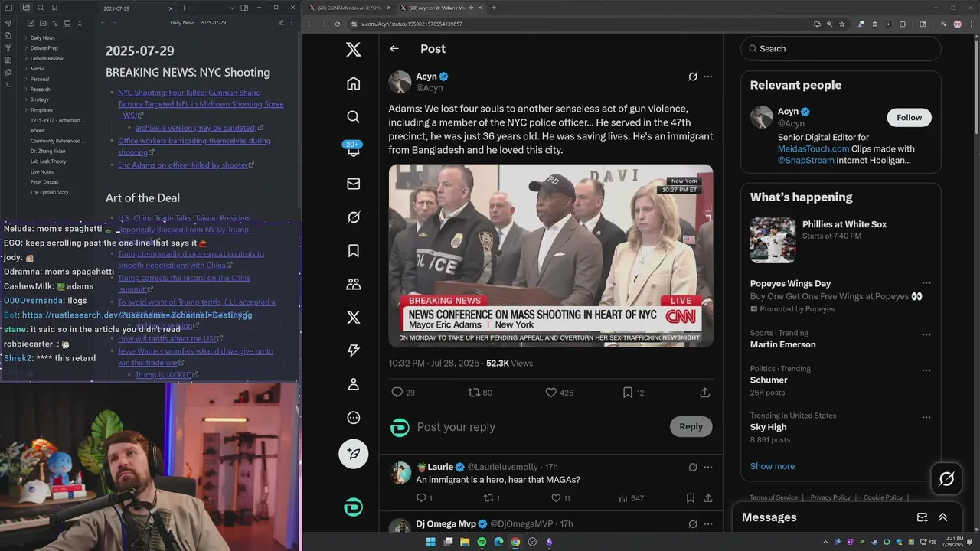Open floating Grok button above Messages
This screenshot has height=551, width=980.
pos(946,479)
